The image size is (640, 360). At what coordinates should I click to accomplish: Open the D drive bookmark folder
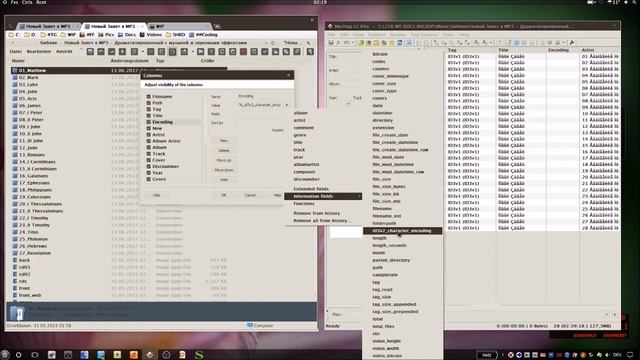coord(30,35)
